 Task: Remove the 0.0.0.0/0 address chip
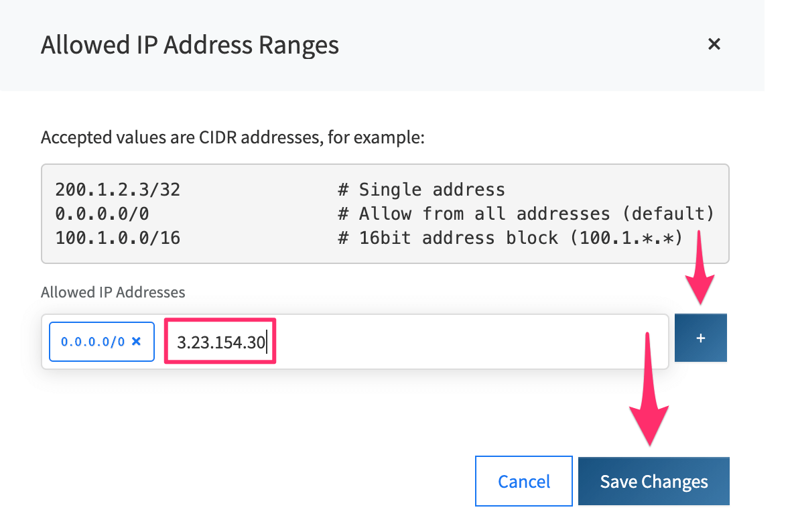point(136,341)
